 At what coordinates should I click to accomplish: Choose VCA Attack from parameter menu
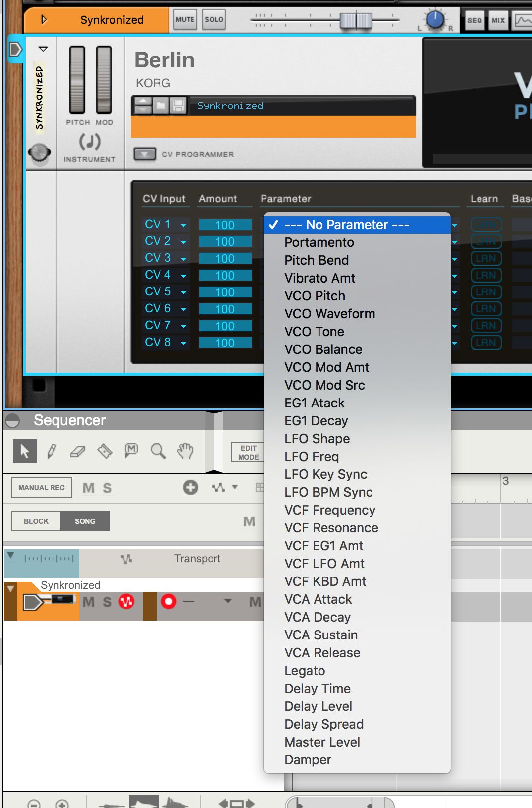pyautogui.click(x=357, y=599)
